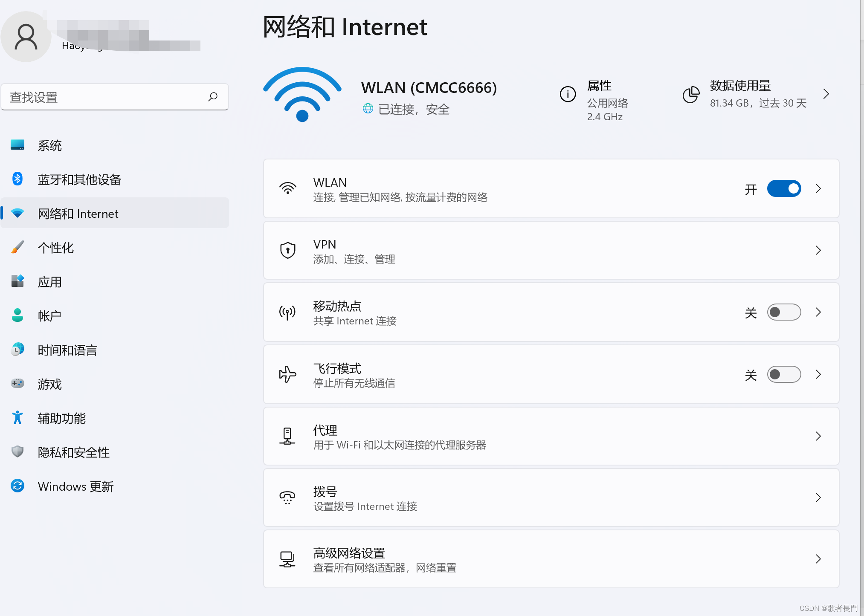Click the user account avatar

26,37
